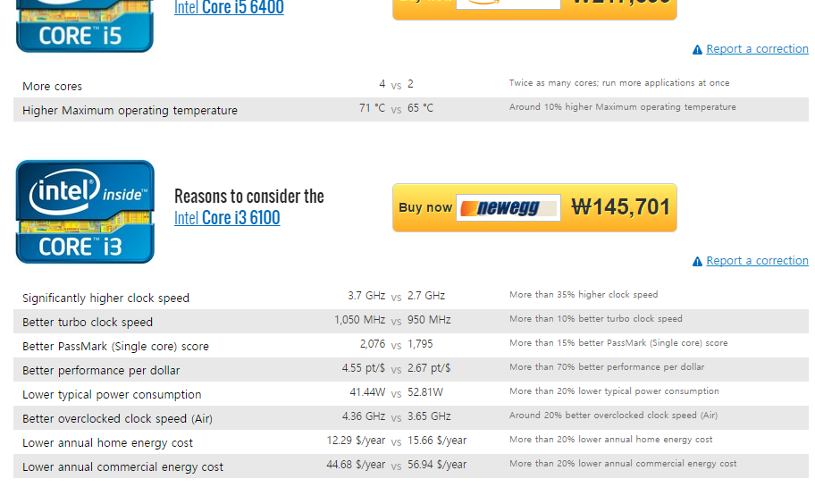Click the 44.68 $/year commercial energy value

point(356,465)
